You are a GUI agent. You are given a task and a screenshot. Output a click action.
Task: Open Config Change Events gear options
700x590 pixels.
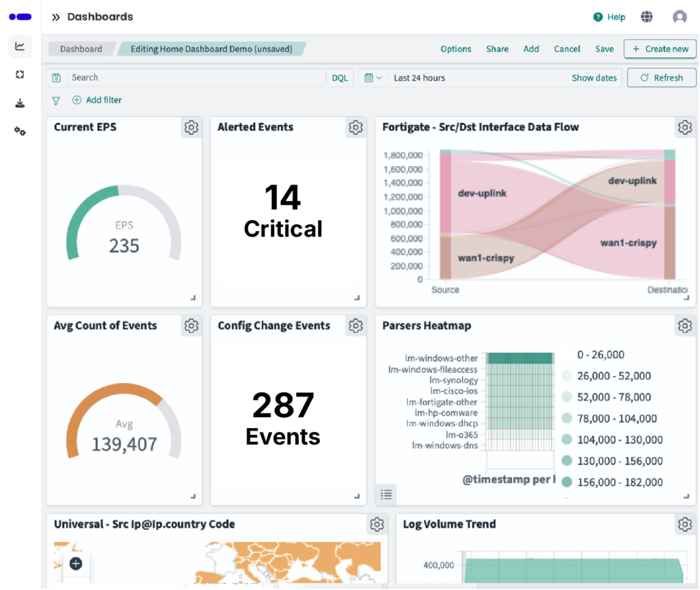(355, 325)
